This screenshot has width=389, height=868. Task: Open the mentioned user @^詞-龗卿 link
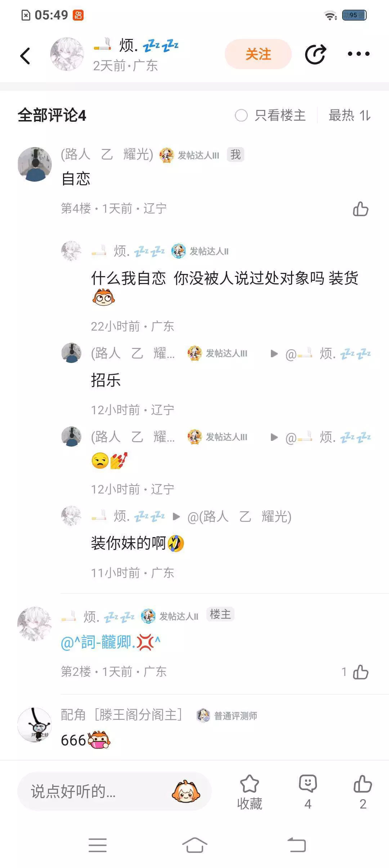111,642
